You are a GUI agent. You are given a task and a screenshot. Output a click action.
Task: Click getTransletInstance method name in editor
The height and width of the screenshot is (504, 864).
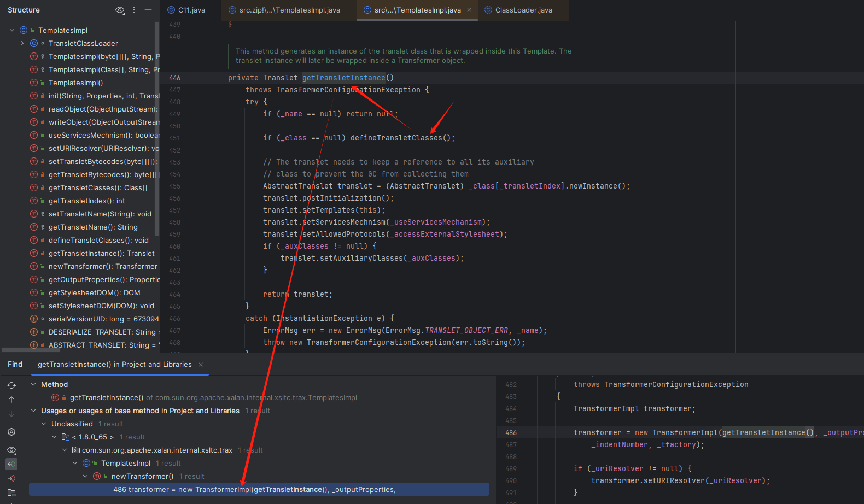pos(343,78)
